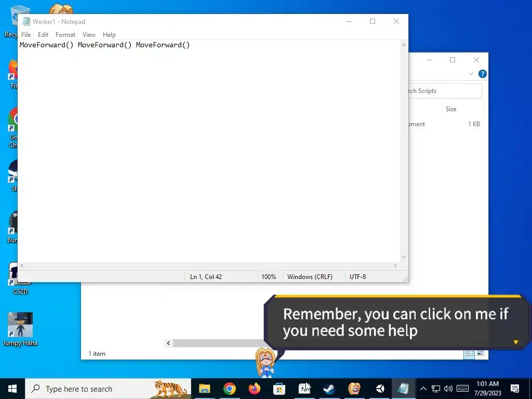Open the notification center icon
532x399 pixels.
point(515,389)
